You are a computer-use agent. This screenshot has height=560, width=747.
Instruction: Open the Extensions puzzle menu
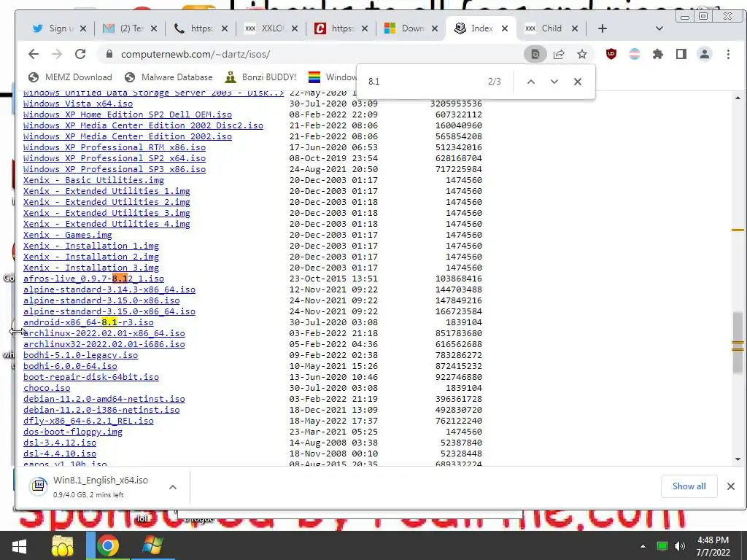click(x=658, y=54)
